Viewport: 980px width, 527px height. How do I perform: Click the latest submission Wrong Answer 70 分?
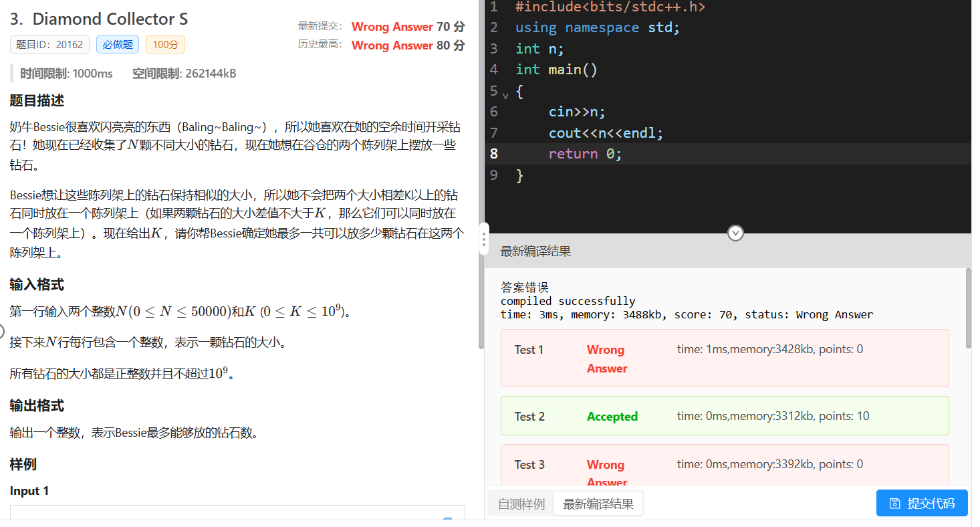coord(408,27)
